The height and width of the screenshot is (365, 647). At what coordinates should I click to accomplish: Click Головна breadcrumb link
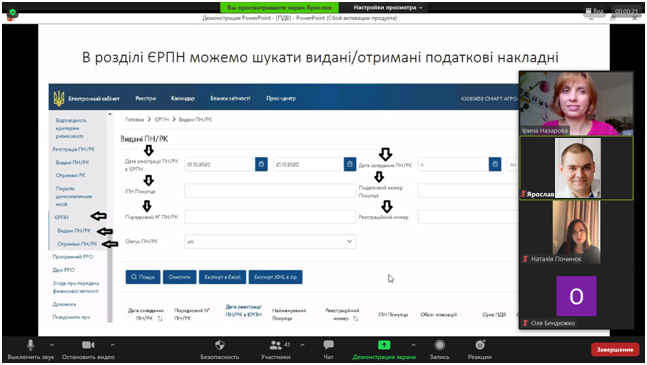pyautogui.click(x=135, y=119)
